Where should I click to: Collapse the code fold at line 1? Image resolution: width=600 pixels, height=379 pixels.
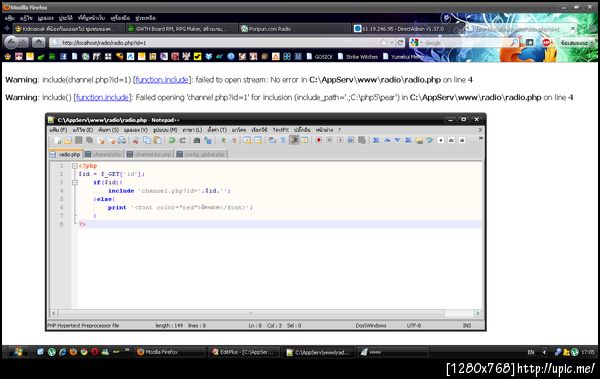(x=75, y=166)
